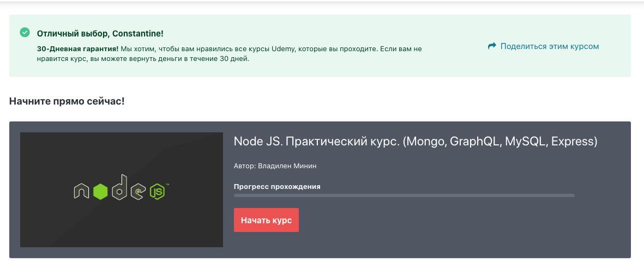The image size is (644, 269).
Task: Click the 'Отличный выбор, Constantine!' heading
Action: (100, 34)
